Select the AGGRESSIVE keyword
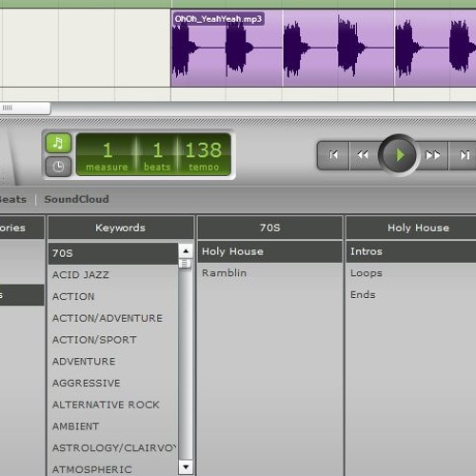 pos(113,383)
